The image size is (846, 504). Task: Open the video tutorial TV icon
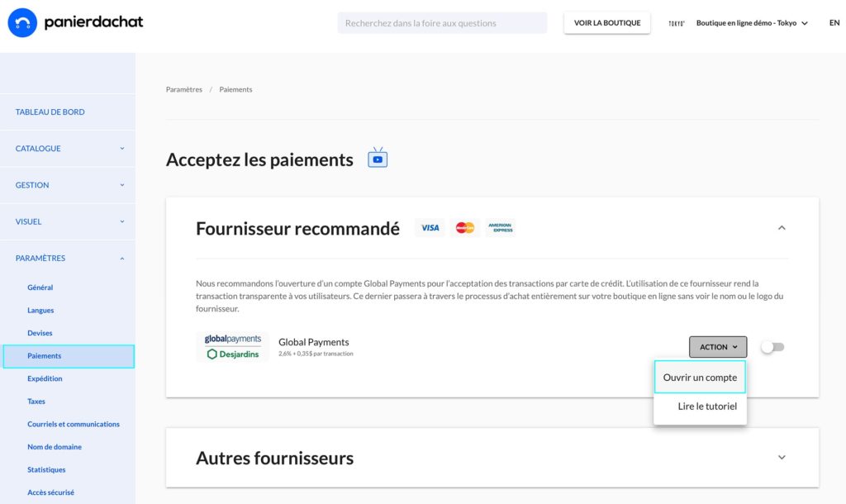(x=378, y=158)
